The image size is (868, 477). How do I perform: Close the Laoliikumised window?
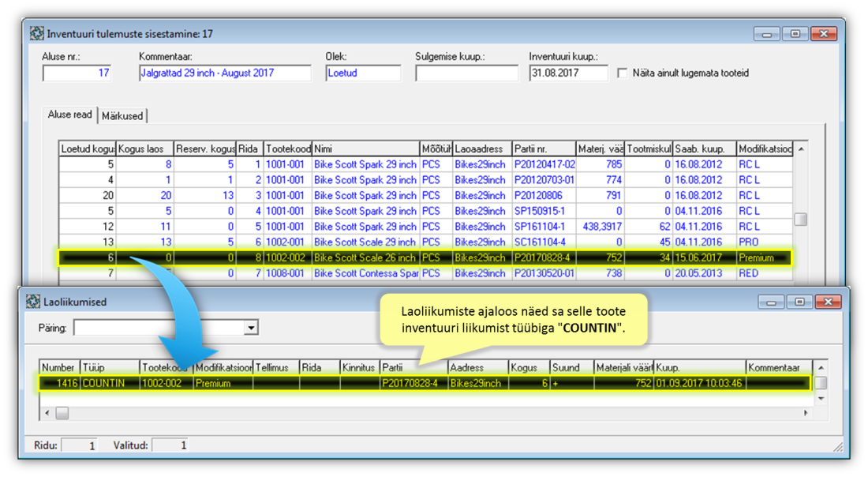[x=828, y=302]
